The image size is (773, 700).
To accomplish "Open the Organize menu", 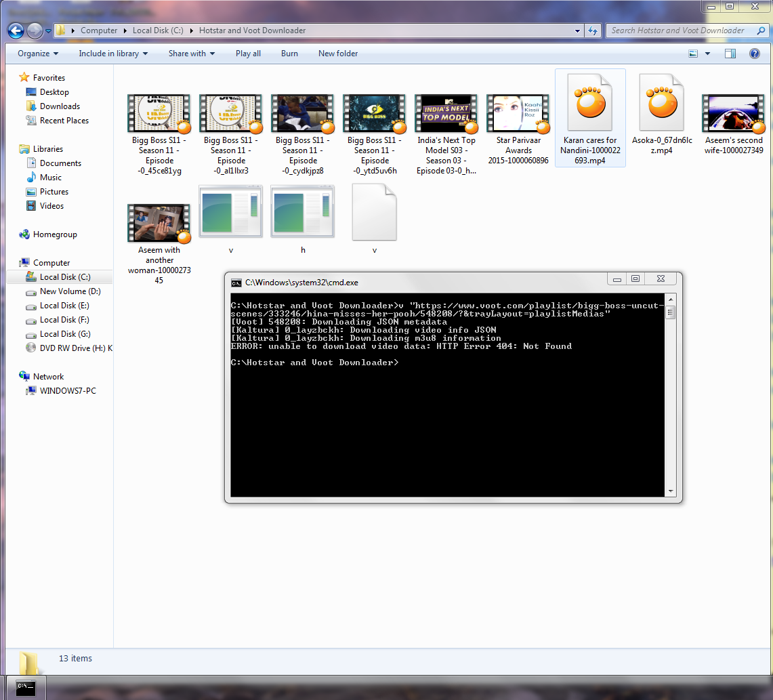I will click(x=38, y=54).
